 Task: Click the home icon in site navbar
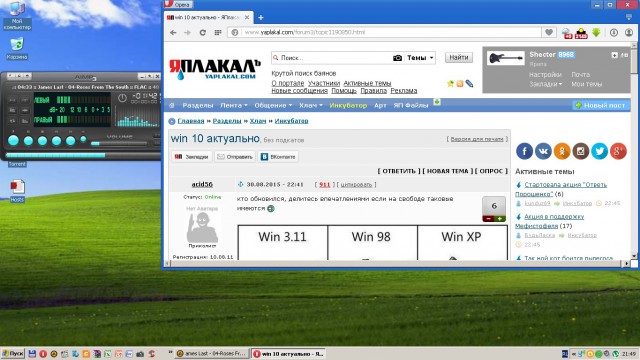pos(172,105)
